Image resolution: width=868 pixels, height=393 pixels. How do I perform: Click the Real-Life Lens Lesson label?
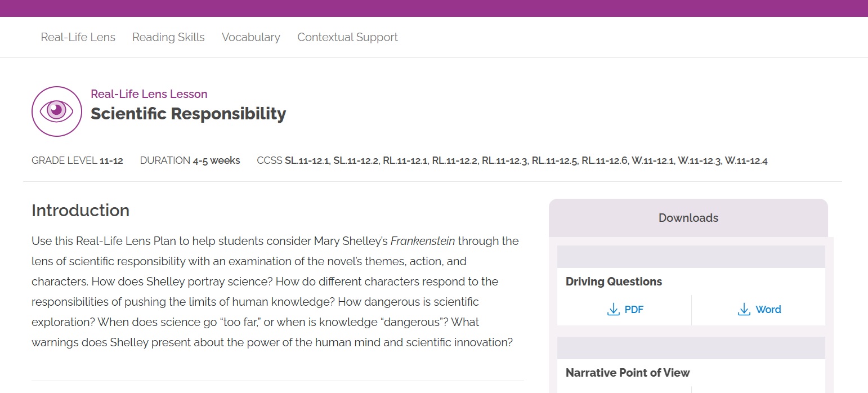149,94
